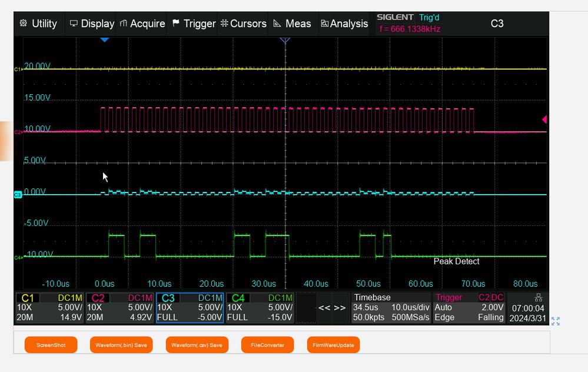This screenshot has width=588, height=372.
Task: Click the blue trigger delay marker
Action: [105, 40]
